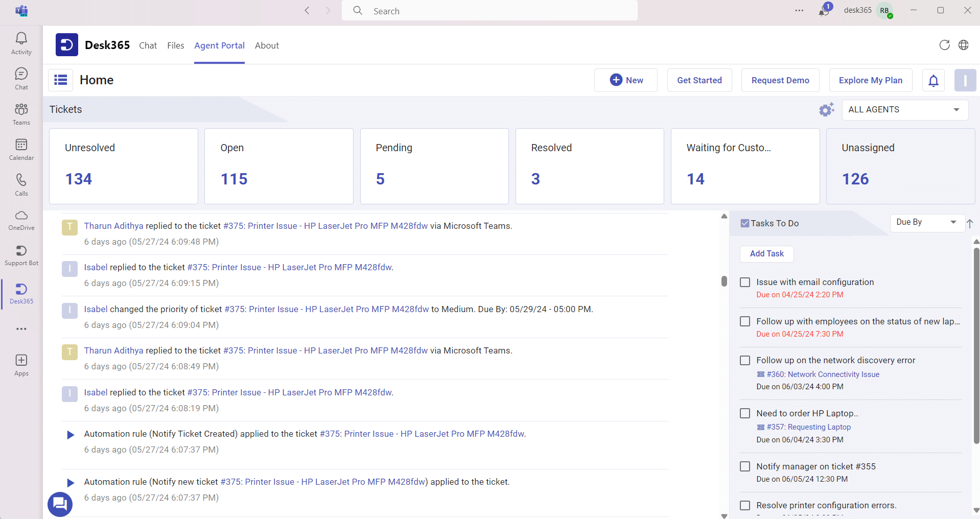Expand the Notify Ticket Created automation rule entry

pos(70,435)
